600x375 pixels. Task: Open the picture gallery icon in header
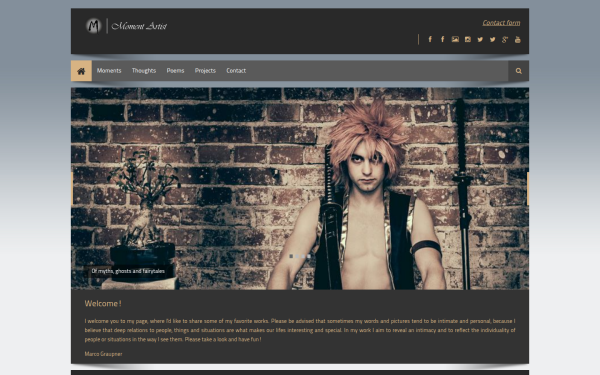click(x=455, y=39)
